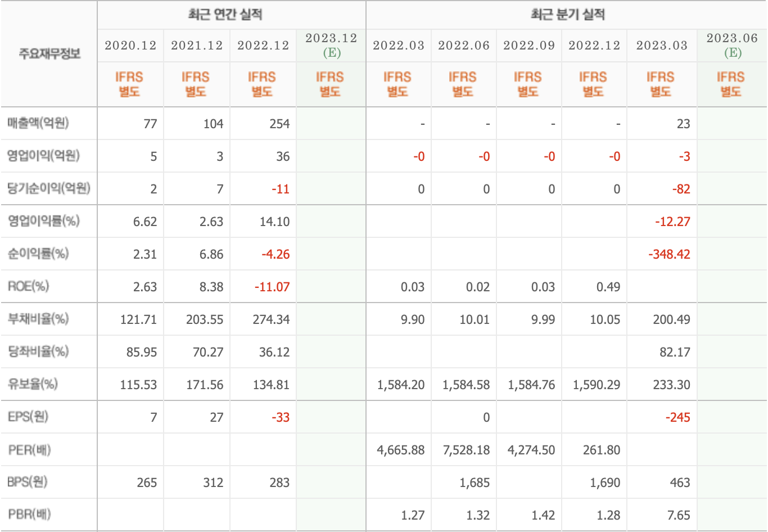
Task: Select the red 영업이익률 value -12.27
Action: point(672,222)
